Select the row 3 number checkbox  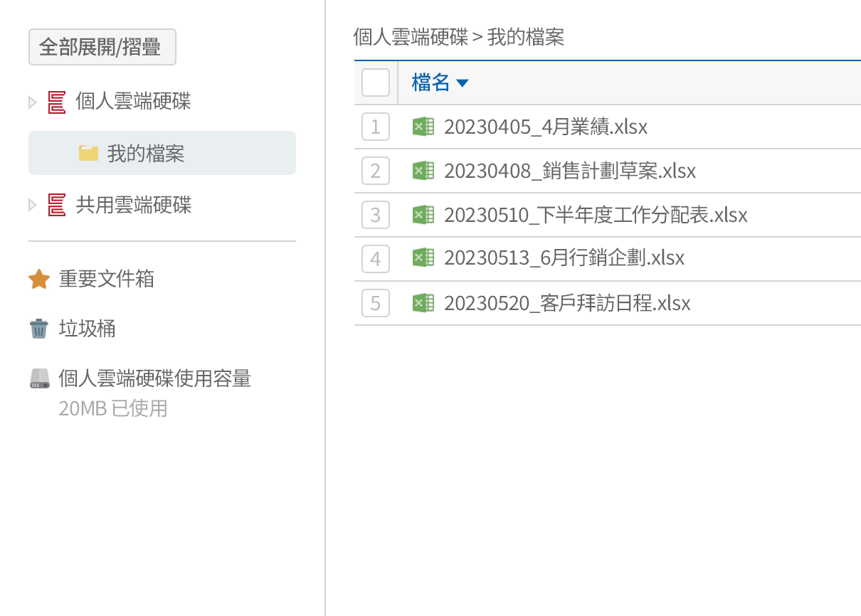(x=376, y=215)
